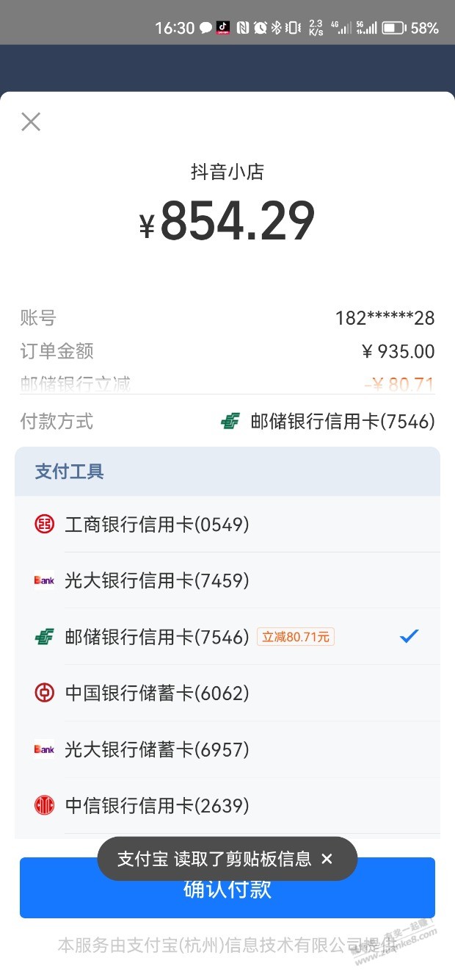Confirm payment with 确认付款 button
Screen dimensions: 455x980
(227, 888)
